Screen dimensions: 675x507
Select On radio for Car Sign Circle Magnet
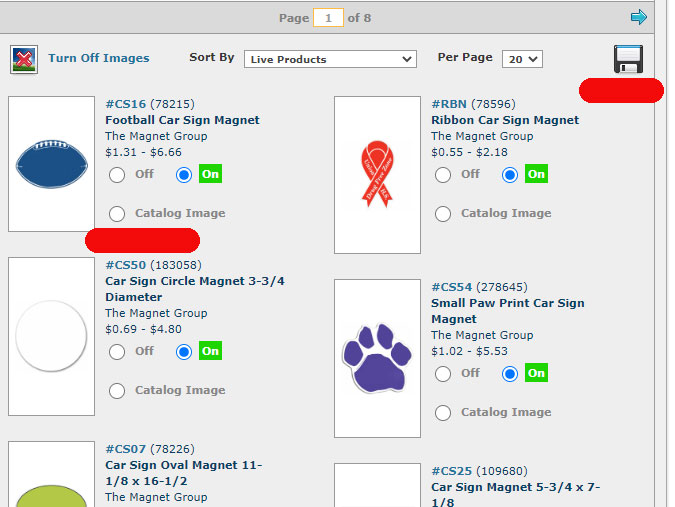(184, 352)
